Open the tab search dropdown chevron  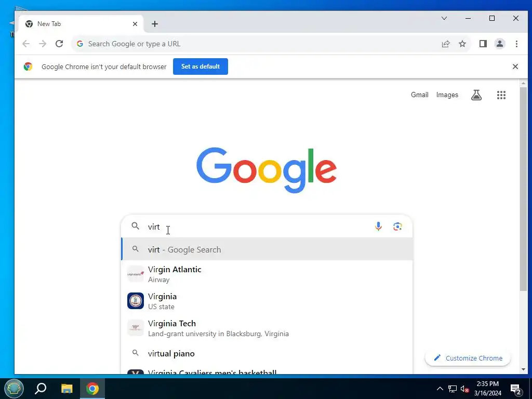coord(444,18)
